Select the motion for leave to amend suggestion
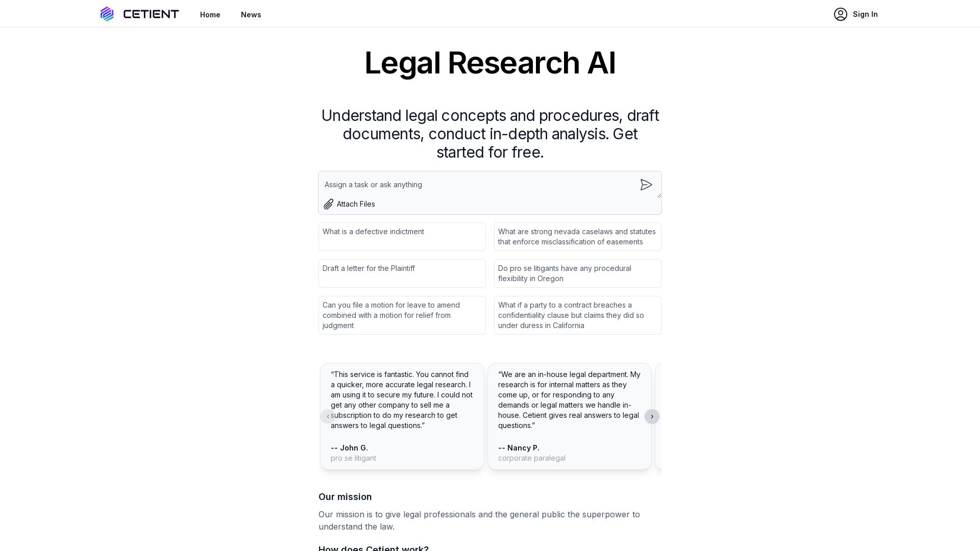This screenshot has height=551, width=980. click(402, 315)
